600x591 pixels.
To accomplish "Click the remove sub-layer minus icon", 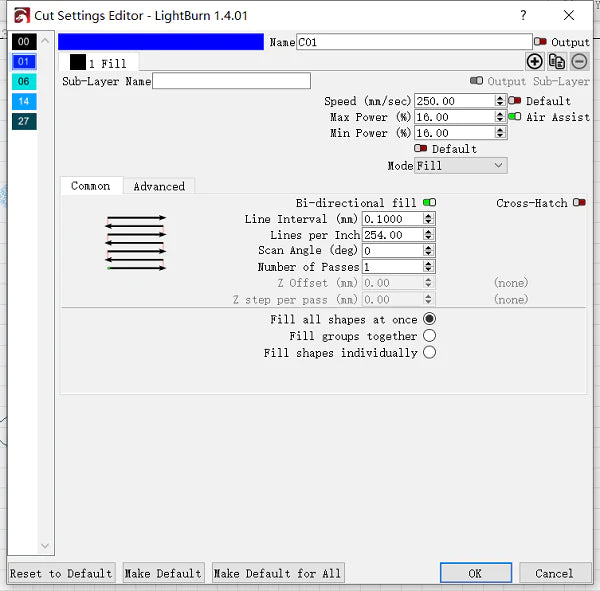I will 579,62.
